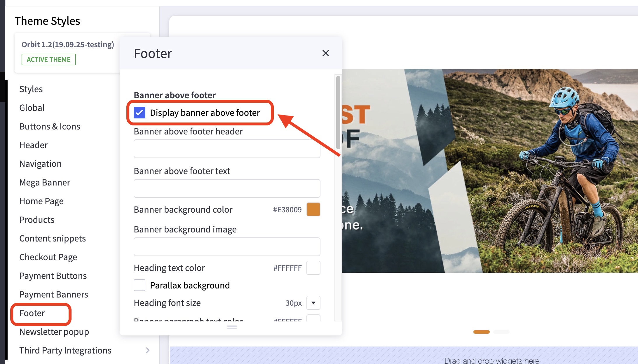Click the Footer panel scrollbar
Viewport: 638px width, 364px height.
click(338, 112)
